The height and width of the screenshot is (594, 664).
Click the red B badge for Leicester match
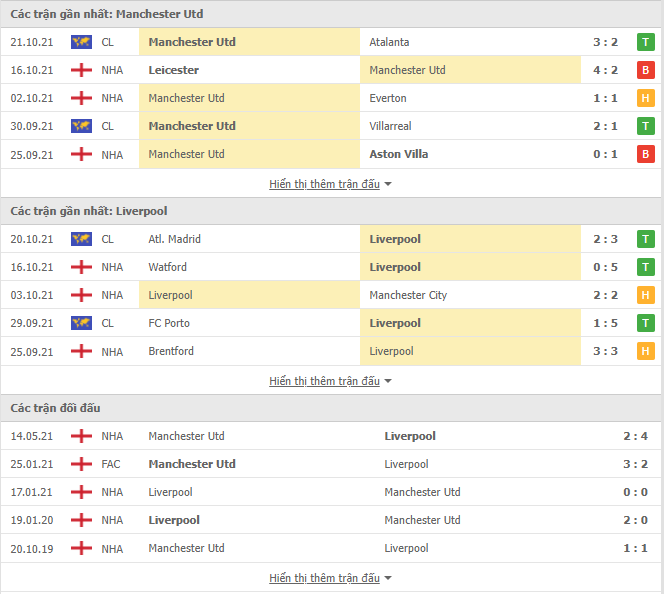coord(645,70)
